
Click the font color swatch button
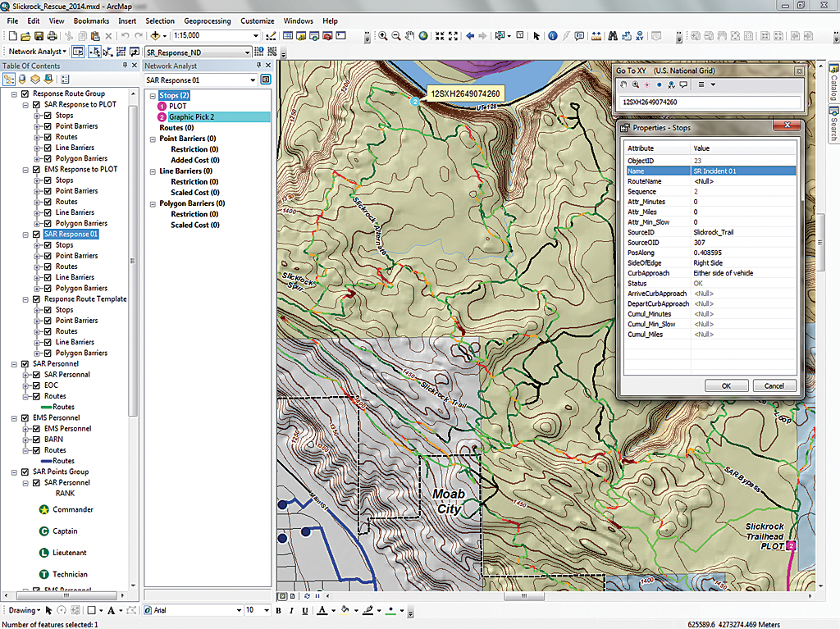tap(322, 611)
